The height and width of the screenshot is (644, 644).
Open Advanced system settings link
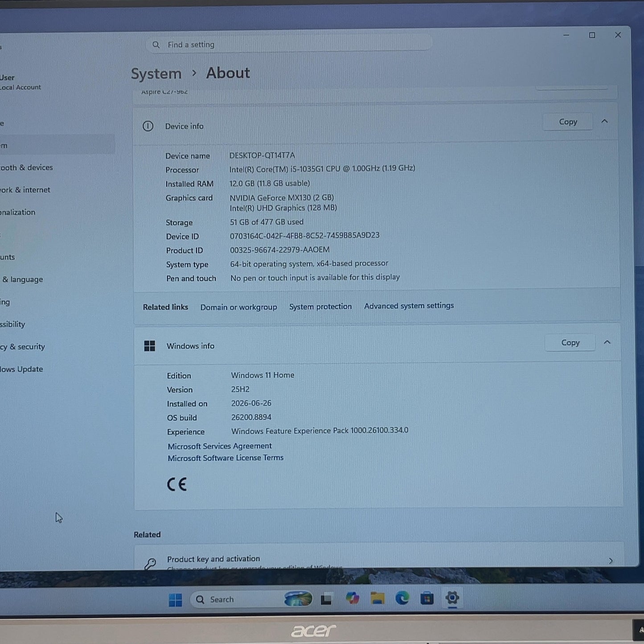(409, 306)
